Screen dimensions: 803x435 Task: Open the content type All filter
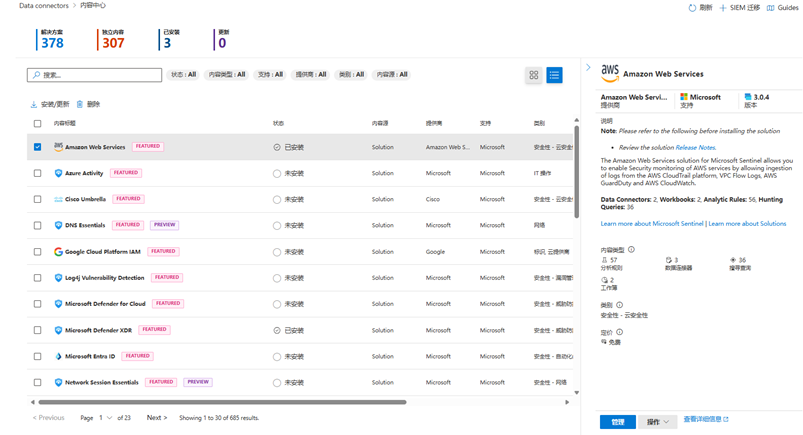click(x=227, y=75)
